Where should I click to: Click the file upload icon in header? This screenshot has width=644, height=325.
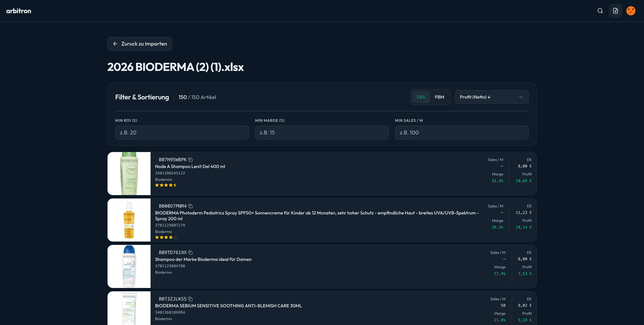coord(615,11)
